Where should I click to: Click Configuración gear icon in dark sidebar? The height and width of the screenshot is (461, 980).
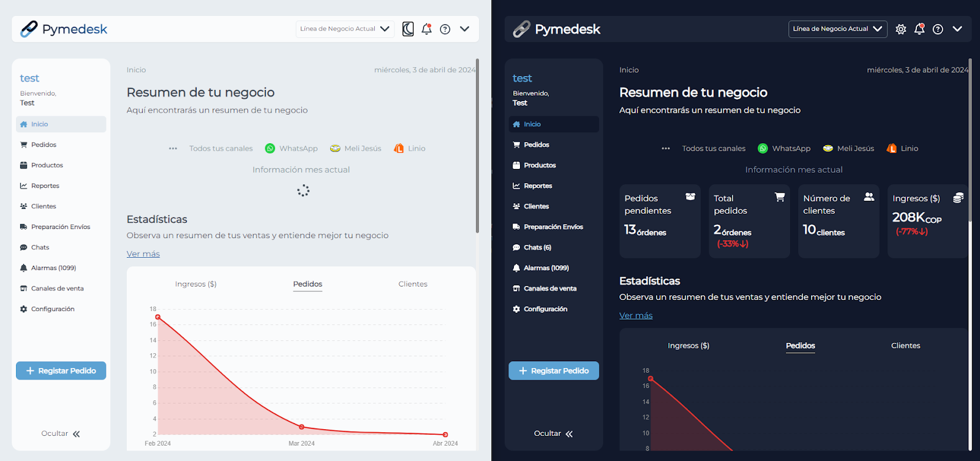(516, 309)
